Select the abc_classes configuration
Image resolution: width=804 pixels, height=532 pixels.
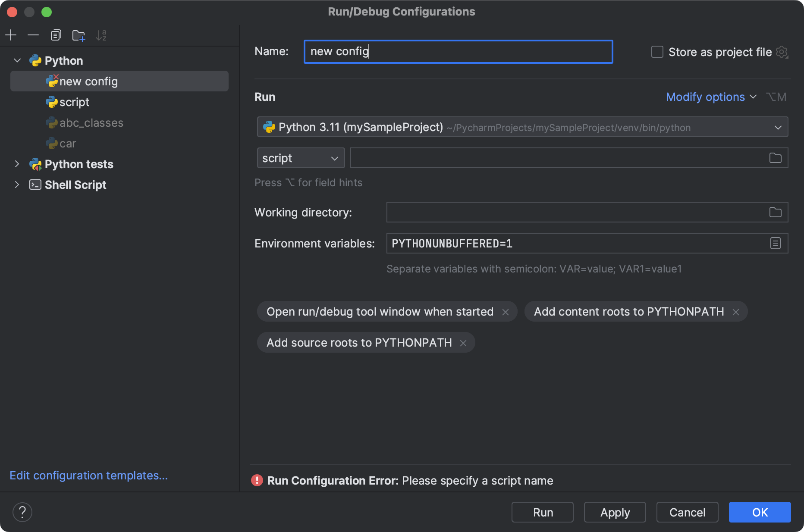click(91, 123)
